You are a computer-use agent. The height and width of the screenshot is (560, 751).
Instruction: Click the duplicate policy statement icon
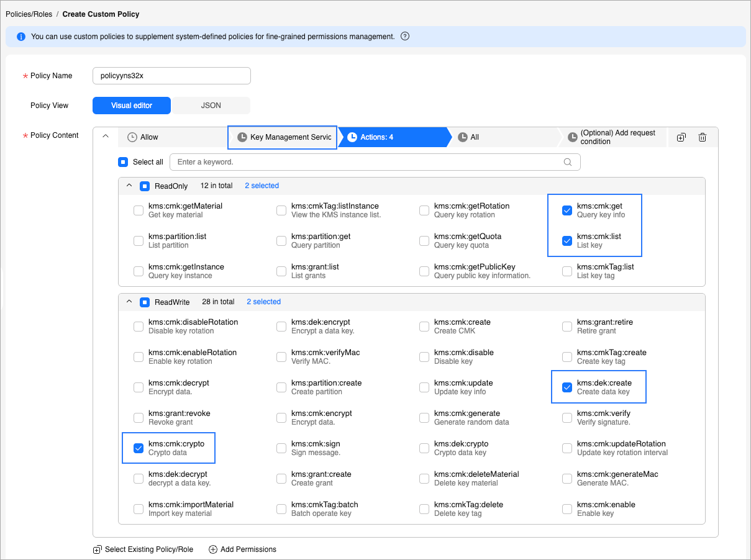point(681,137)
